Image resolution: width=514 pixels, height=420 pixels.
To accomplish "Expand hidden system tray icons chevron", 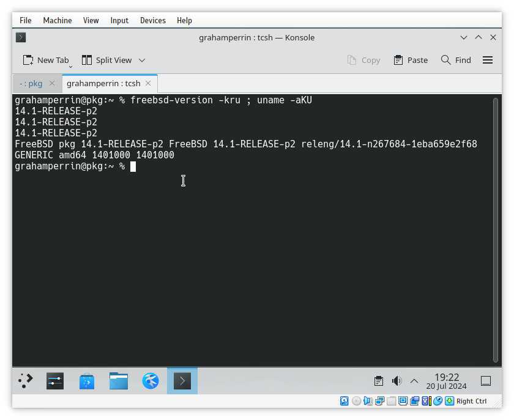I will (x=414, y=381).
